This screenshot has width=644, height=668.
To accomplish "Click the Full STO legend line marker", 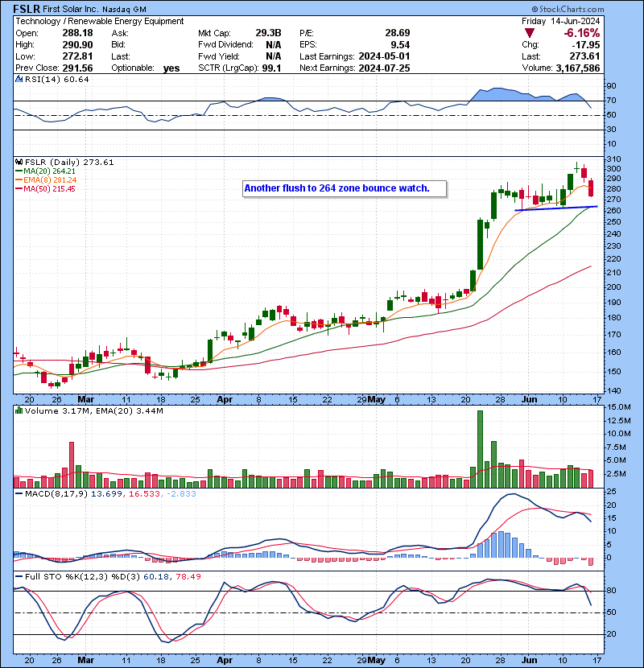I will click(19, 576).
